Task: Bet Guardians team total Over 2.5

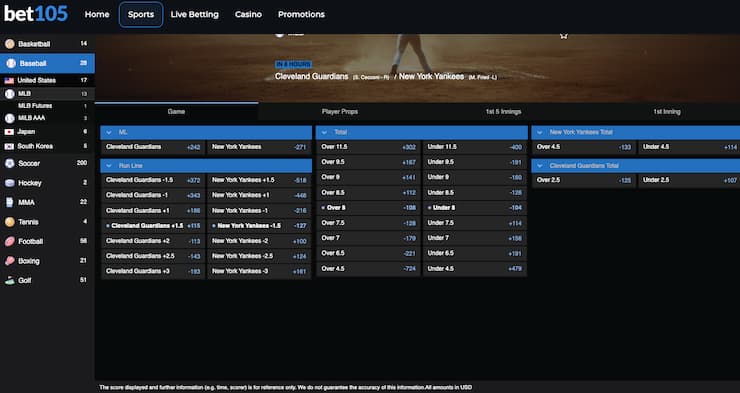Action: tap(584, 180)
